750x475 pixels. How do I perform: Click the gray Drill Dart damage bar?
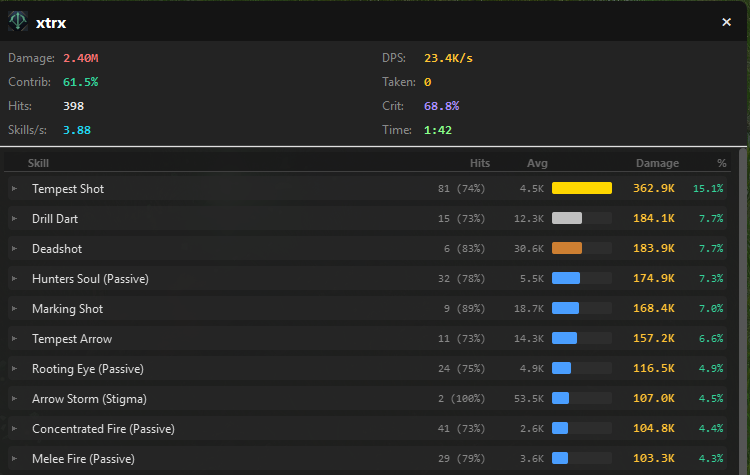[x=567, y=218]
